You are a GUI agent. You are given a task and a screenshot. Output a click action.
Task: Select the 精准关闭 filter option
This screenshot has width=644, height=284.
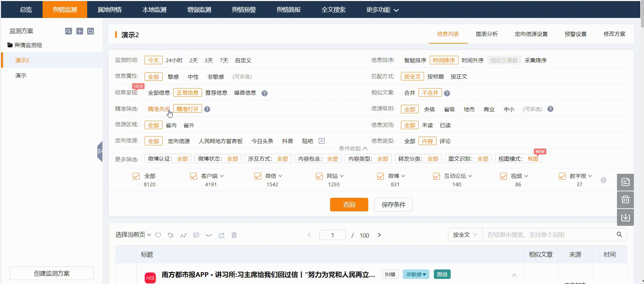pos(158,109)
